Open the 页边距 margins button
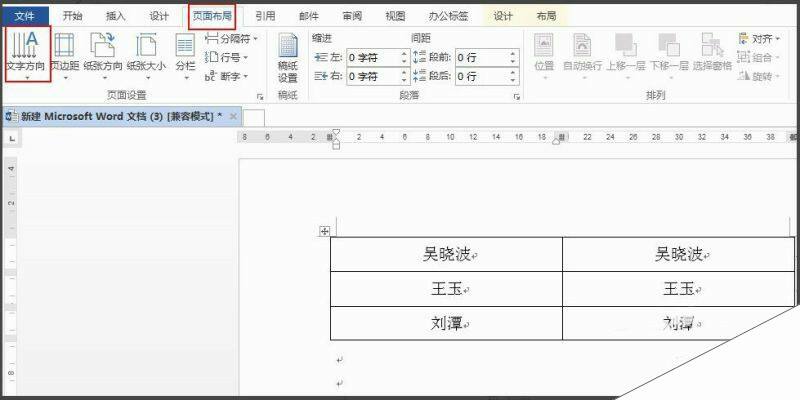This screenshot has width=800, height=400. pyautogui.click(x=65, y=56)
